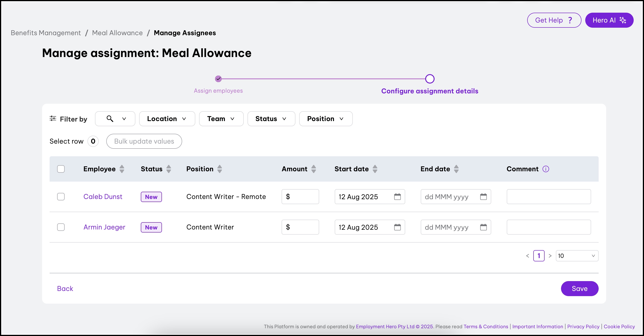Check the Caleb Dunst row checkbox
Image resolution: width=644 pixels, height=336 pixels.
pos(61,197)
